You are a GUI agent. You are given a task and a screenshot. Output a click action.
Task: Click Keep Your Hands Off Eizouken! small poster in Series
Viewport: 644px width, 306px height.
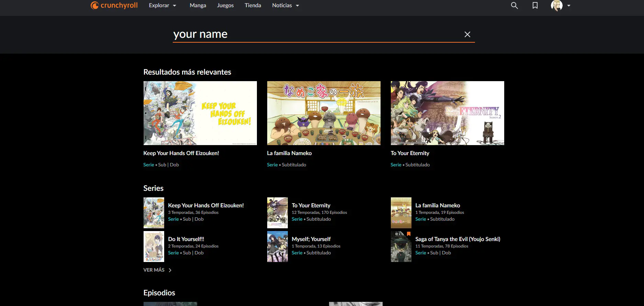coord(154,213)
